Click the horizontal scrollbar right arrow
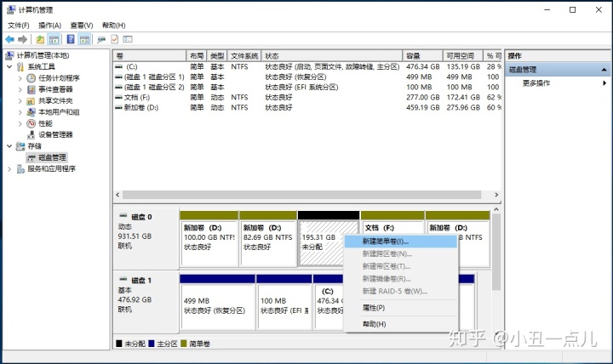613x364 pixels. point(496,195)
